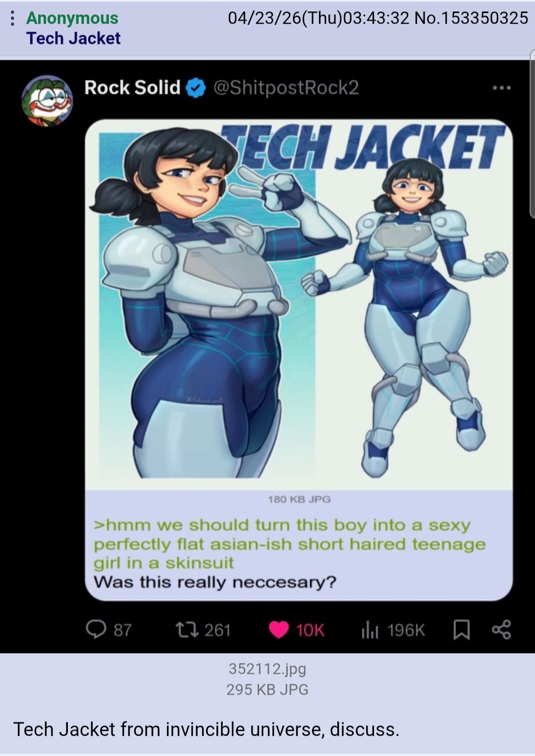Click the Anonymous poster name
This screenshot has width=535, height=756.
click(72, 18)
